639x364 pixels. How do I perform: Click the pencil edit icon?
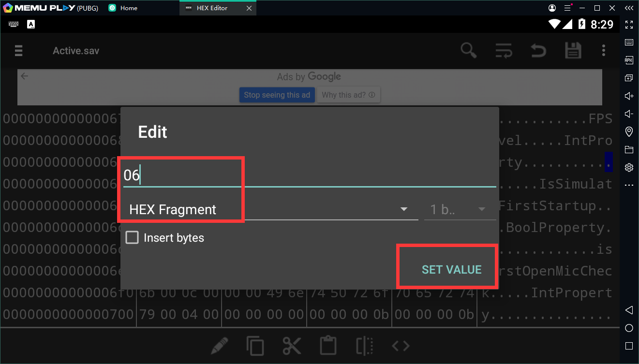point(220,346)
